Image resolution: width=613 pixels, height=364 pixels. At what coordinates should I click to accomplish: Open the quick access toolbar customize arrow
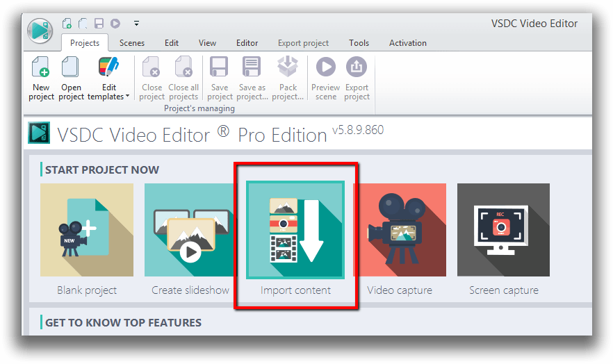point(136,23)
